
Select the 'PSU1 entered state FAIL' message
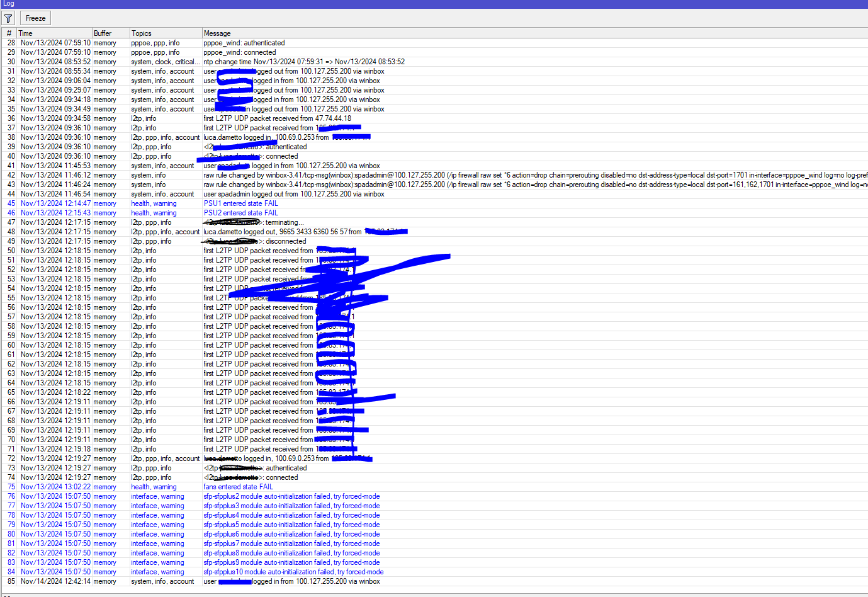point(241,203)
